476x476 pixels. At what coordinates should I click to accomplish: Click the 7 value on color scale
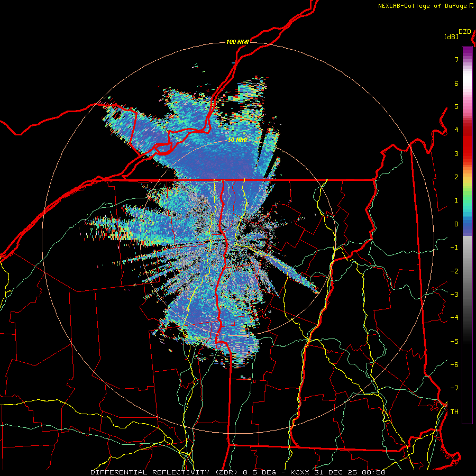click(x=456, y=59)
